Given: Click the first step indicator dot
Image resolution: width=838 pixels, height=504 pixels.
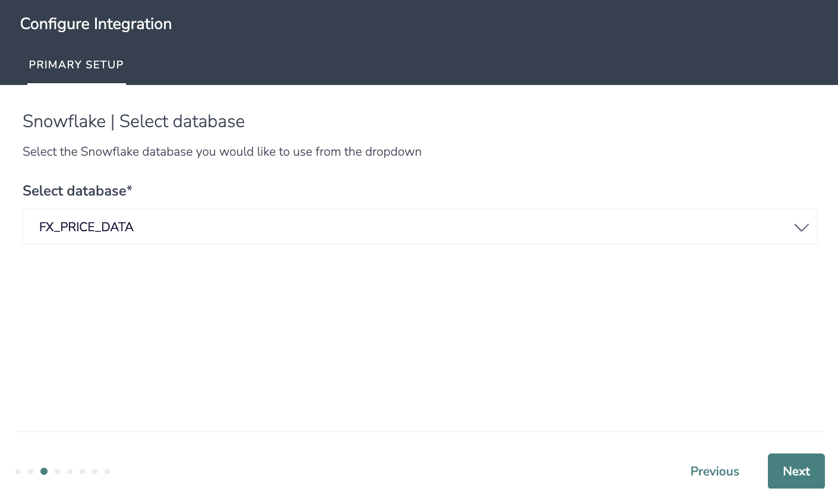Looking at the screenshot, I should pos(18,471).
